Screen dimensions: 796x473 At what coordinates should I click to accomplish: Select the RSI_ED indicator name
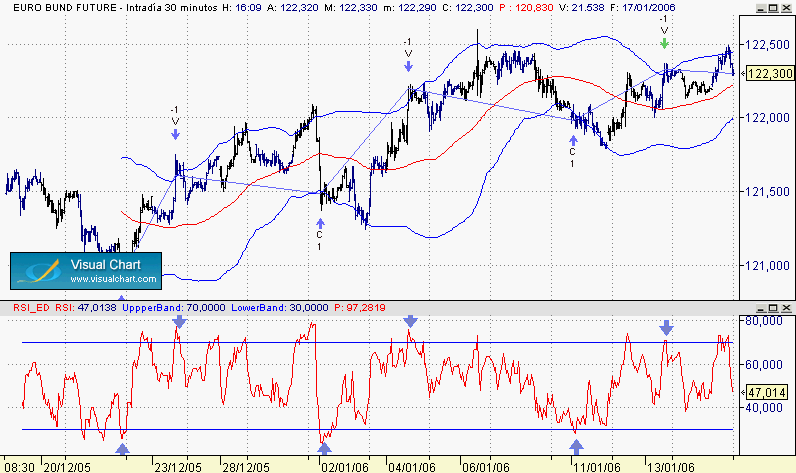(31, 308)
